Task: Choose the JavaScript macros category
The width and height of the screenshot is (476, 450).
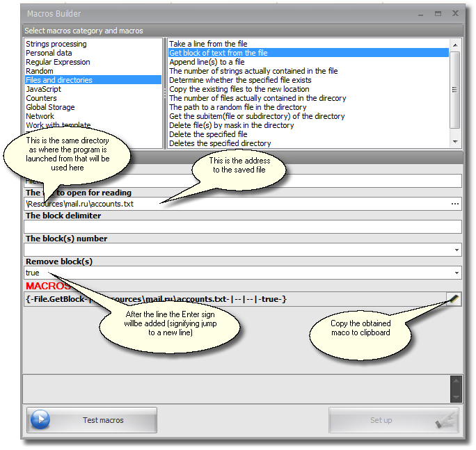Action: [43, 89]
